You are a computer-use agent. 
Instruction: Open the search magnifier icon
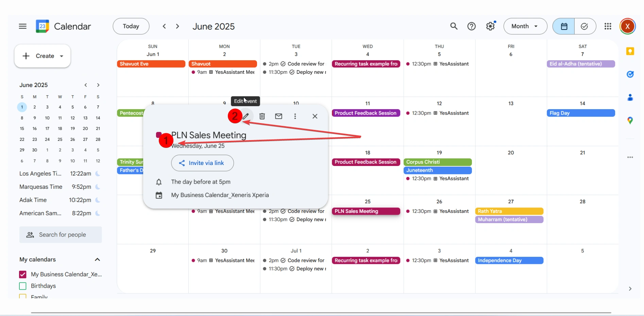coord(454,26)
